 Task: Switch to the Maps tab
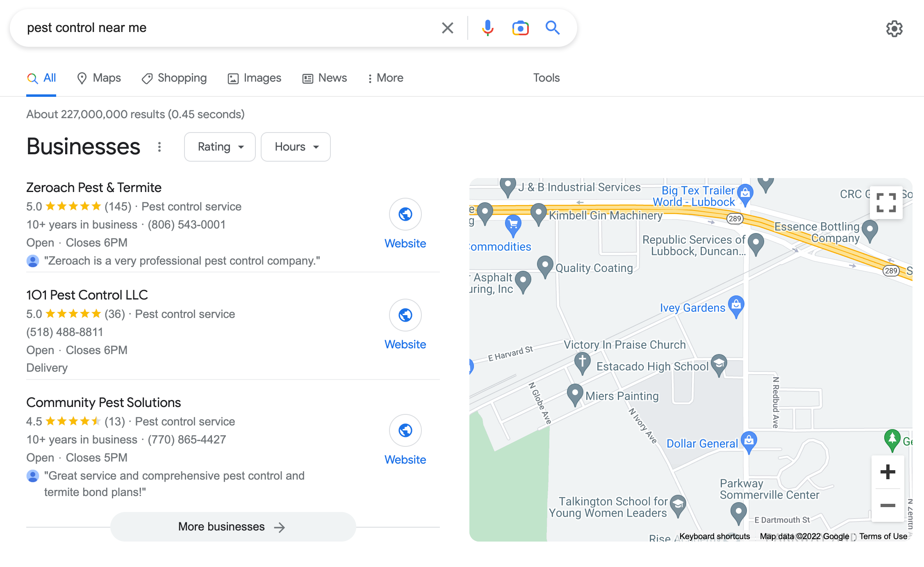(98, 78)
